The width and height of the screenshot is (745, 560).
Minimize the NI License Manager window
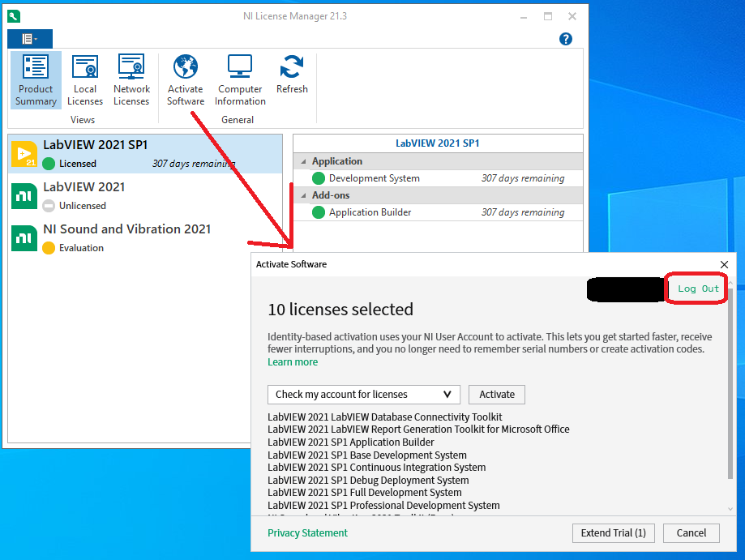[x=524, y=17]
